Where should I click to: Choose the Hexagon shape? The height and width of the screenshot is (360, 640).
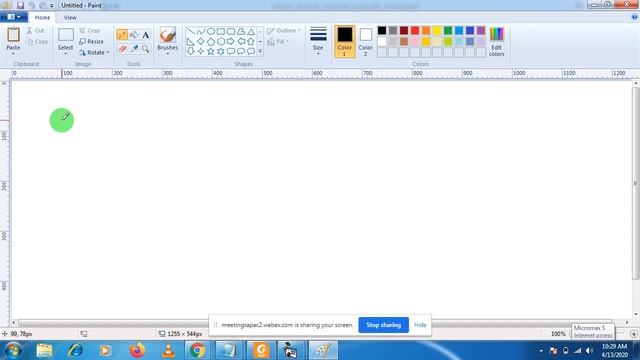pos(221,42)
